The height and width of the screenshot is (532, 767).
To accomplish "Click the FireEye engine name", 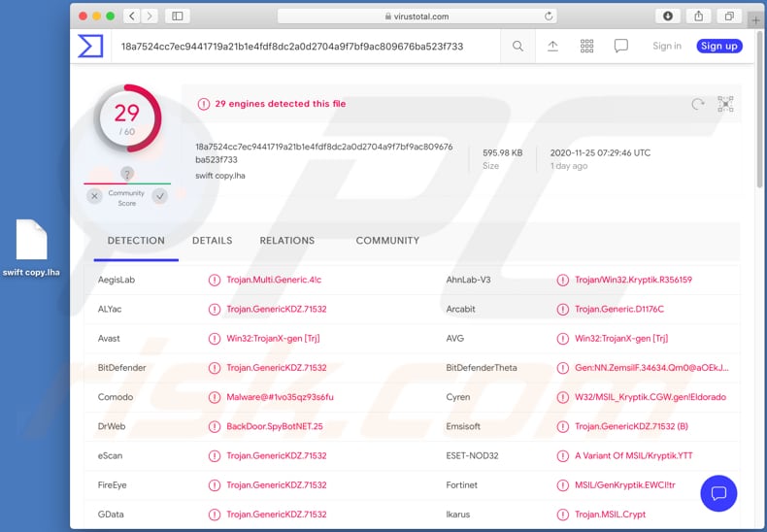I will [x=112, y=485].
